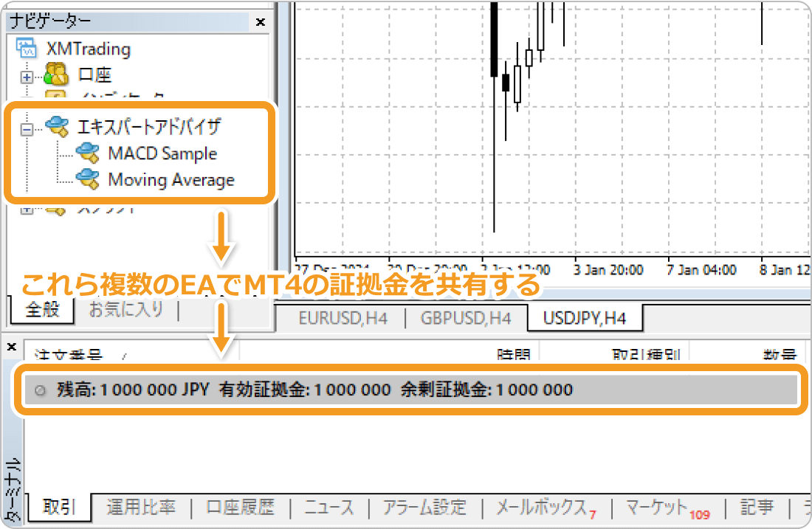The image size is (812, 529).
Task: Close the ナビゲーター panel
Action: (261, 21)
